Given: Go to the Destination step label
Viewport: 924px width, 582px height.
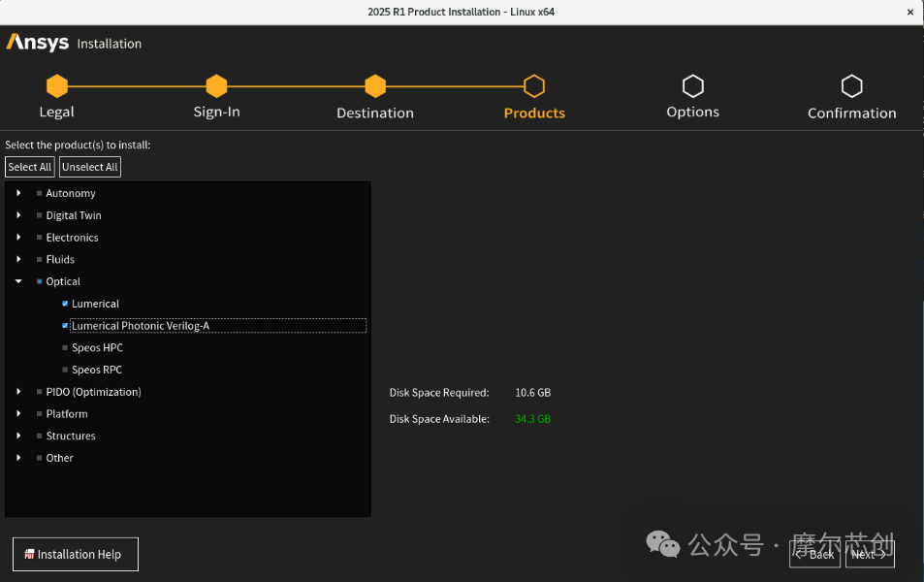Looking at the screenshot, I should (375, 113).
